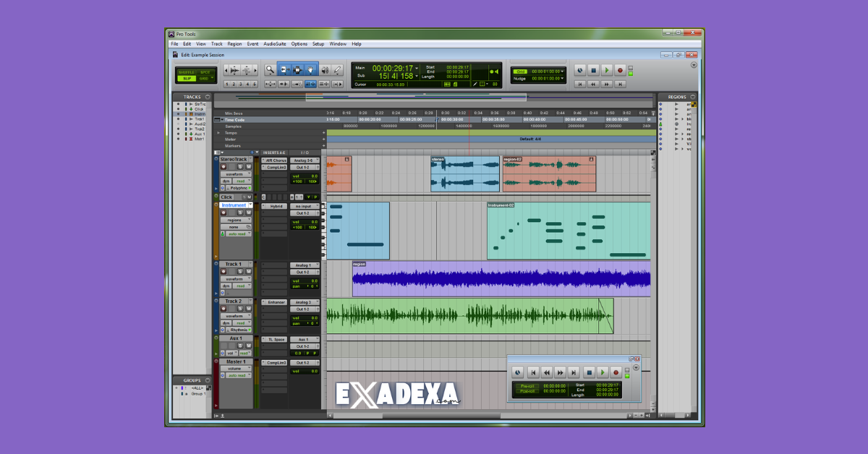Screen dimensions: 868x454
Task: Mute the Track 1 channel
Action: 247,272
